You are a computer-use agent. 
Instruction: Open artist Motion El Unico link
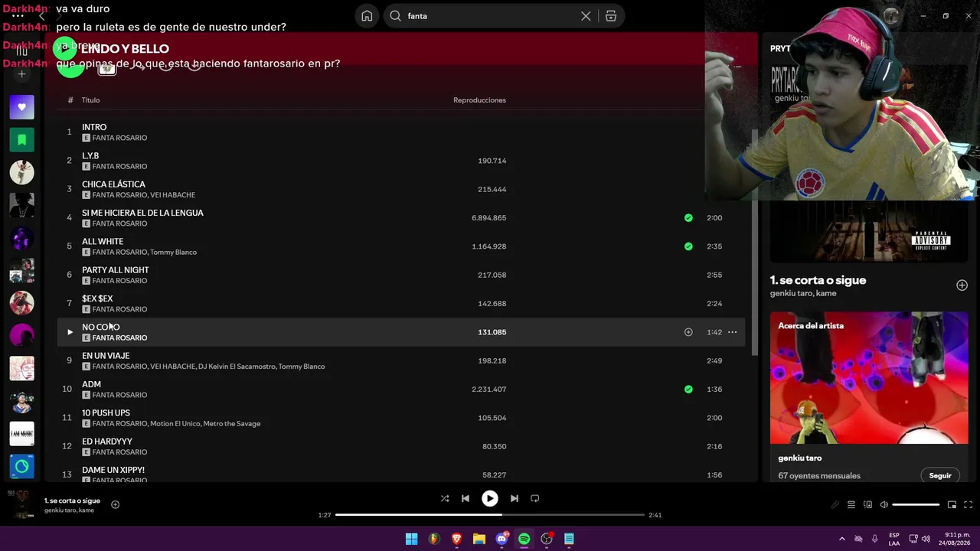tap(175, 424)
